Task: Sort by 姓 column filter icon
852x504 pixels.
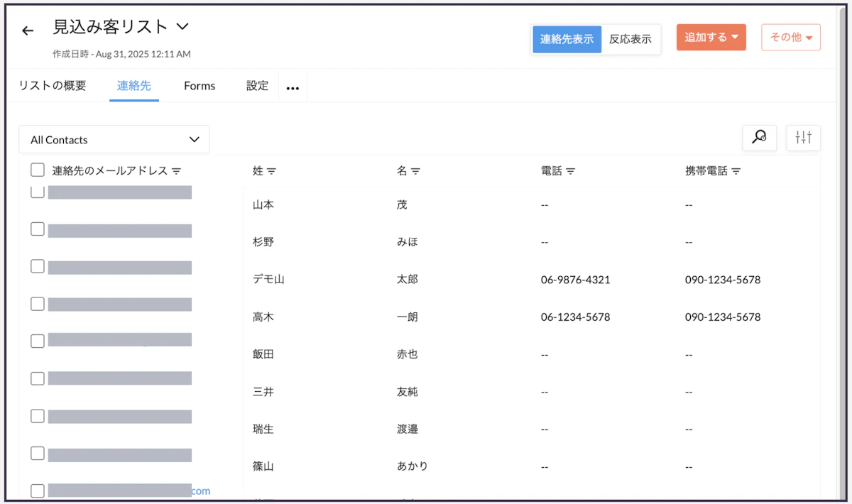Action: point(271,171)
